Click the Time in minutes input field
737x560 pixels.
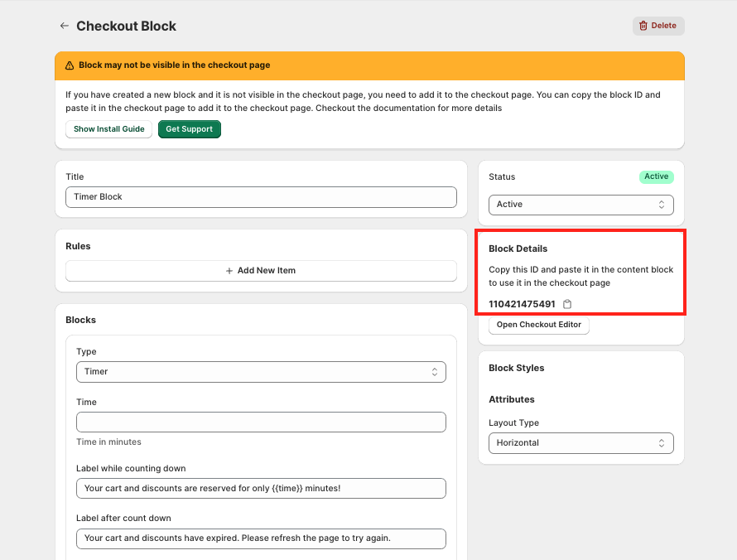[261, 422]
